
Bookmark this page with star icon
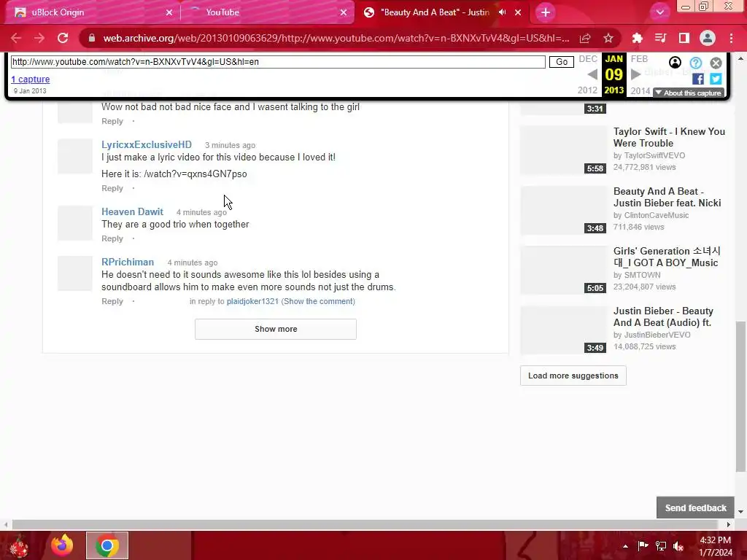click(x=608, y=38)
